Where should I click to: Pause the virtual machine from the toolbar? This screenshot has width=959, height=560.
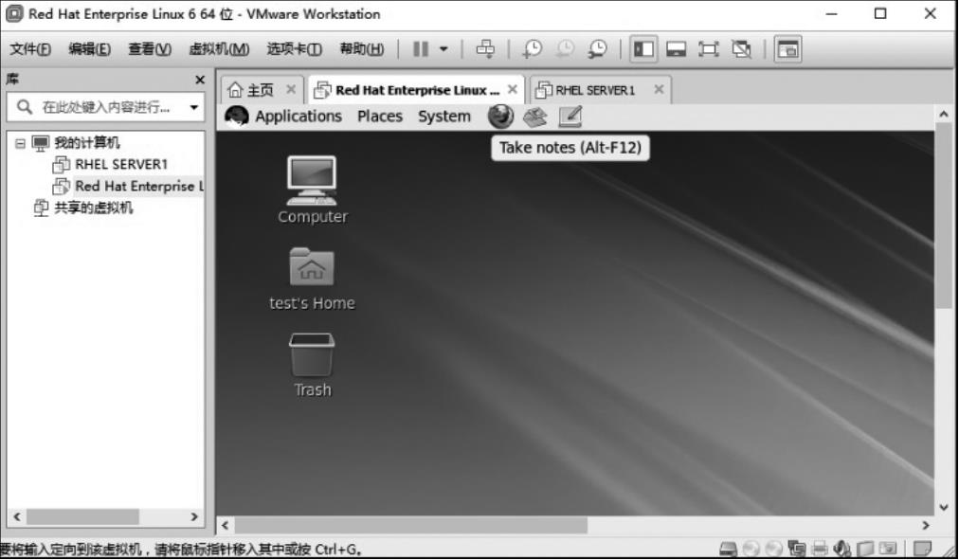pyautogui.click(x=421, y=49)
